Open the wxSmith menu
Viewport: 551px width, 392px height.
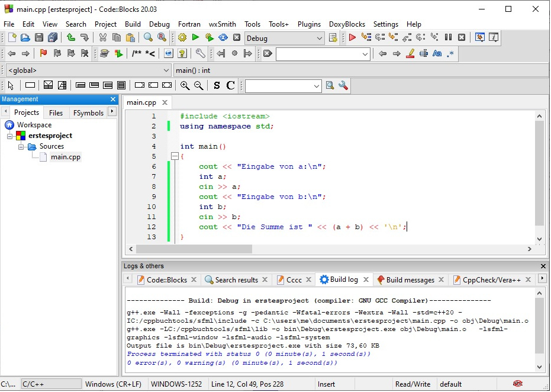[223, 24]
